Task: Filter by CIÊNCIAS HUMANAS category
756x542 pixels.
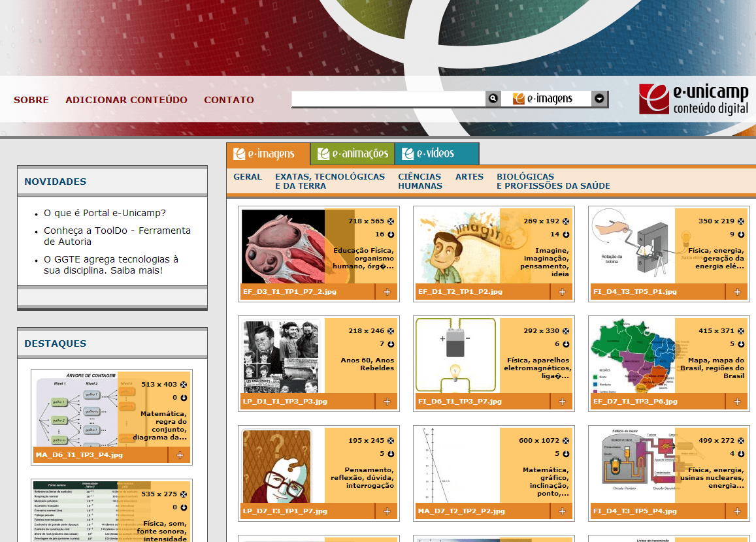Action: [420, 181]
